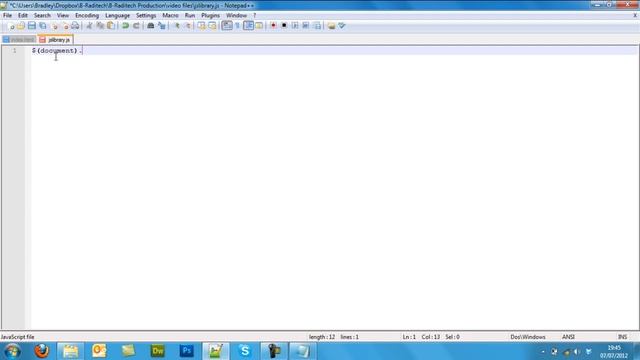The height and width of the screenshot is (360, 640).
Task: Click 'Dos\Windows' in the status bar
Action: [528, 337]
